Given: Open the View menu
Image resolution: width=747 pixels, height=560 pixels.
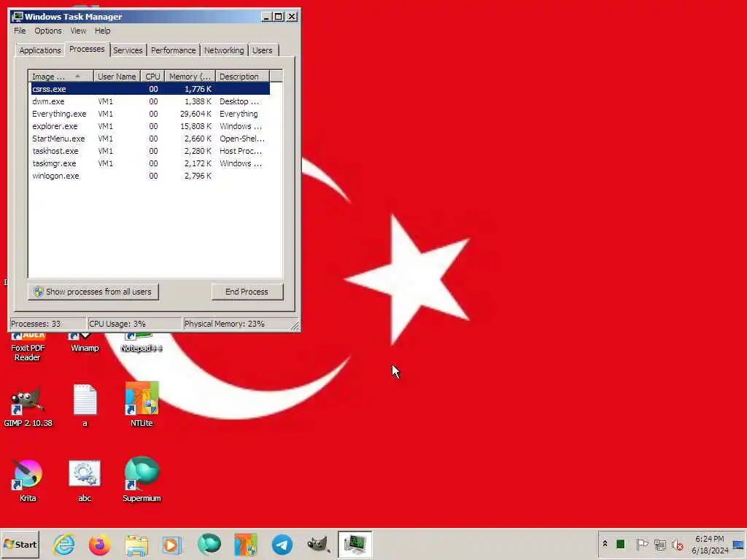Looking at the screenshot, I should (x=78, y=31).
